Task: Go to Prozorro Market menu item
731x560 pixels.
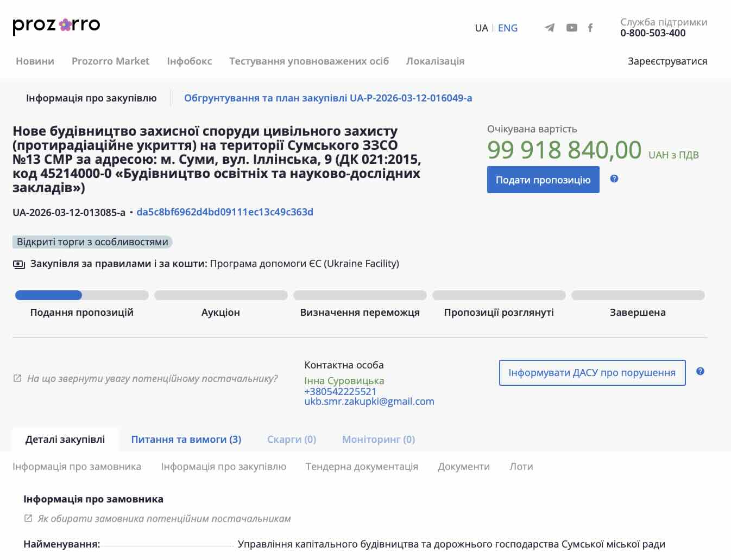Action: (110, 61)
